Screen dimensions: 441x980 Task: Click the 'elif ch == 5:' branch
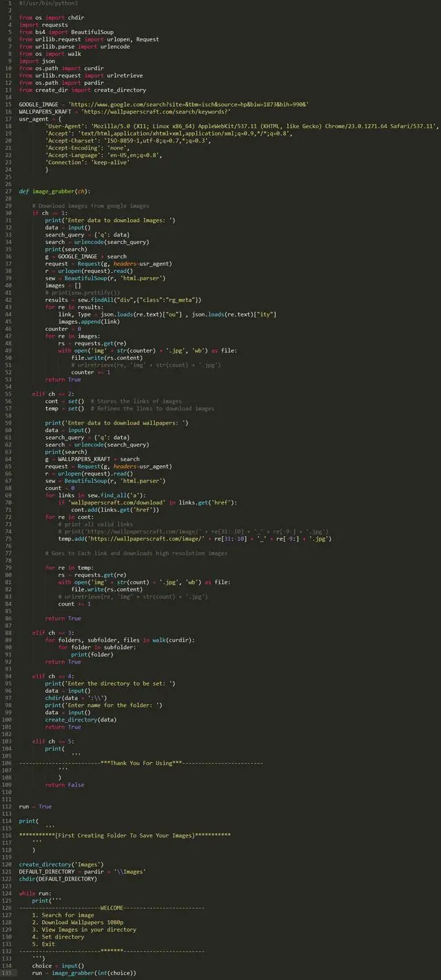[53, 741]
